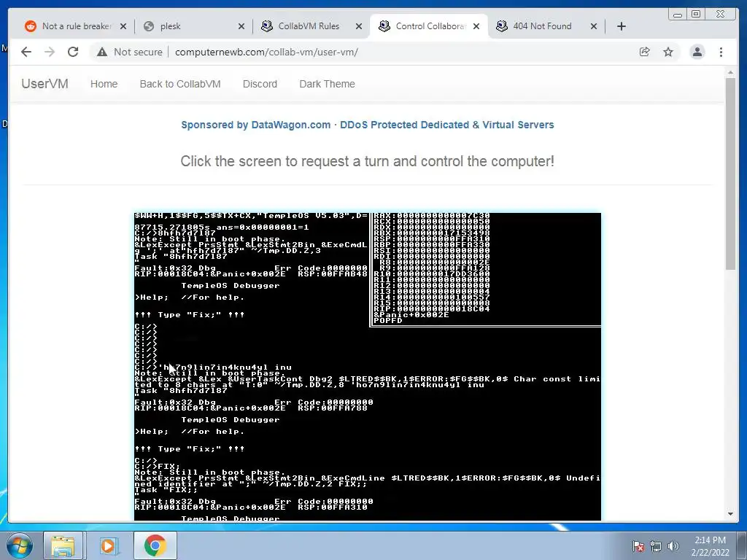Click the vertical scrollbar thumb

click(x=730, y=174)
